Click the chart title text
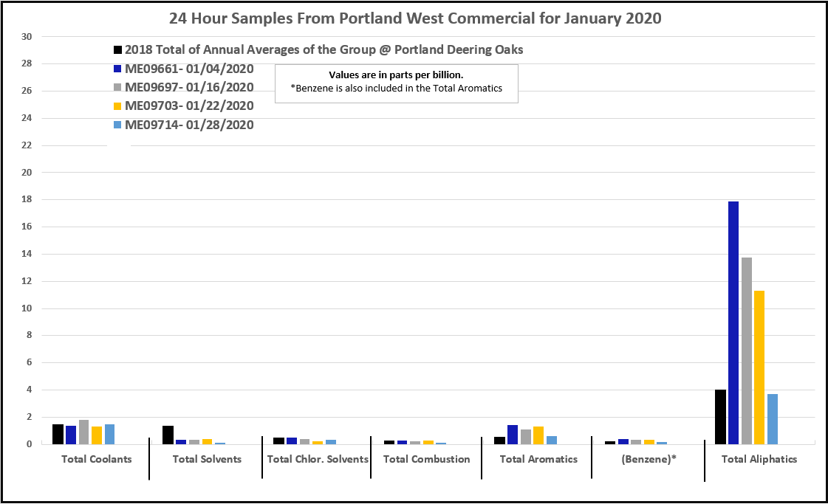This screenshot has height=504, width=828. [x=415, y=18]
